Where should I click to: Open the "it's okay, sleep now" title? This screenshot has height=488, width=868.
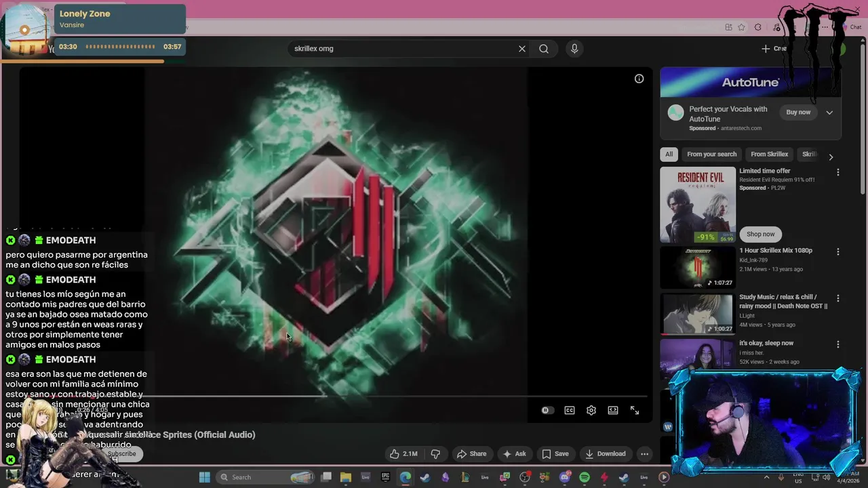tap(766, 343)
